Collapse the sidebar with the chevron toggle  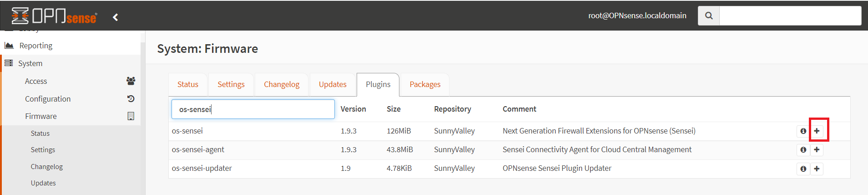tap(116, 17)
